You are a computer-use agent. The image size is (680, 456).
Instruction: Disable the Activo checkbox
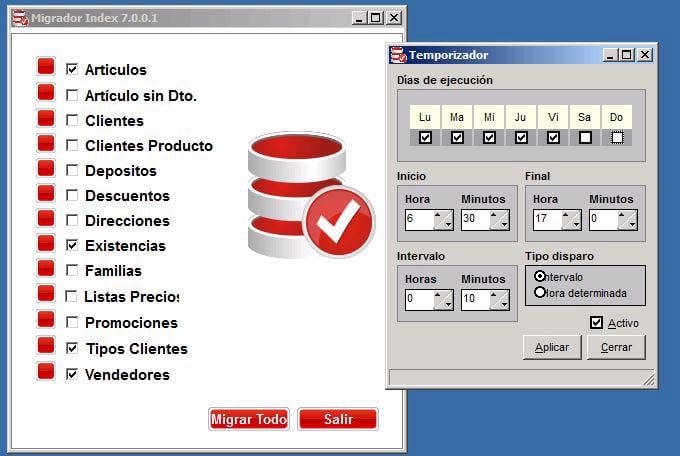597,322
